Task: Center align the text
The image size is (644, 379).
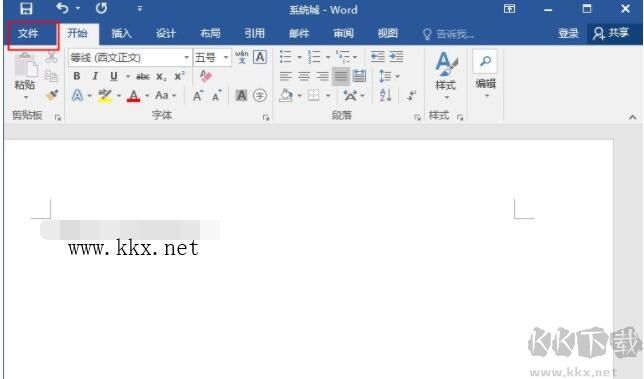Action: (x=304, y=76)
